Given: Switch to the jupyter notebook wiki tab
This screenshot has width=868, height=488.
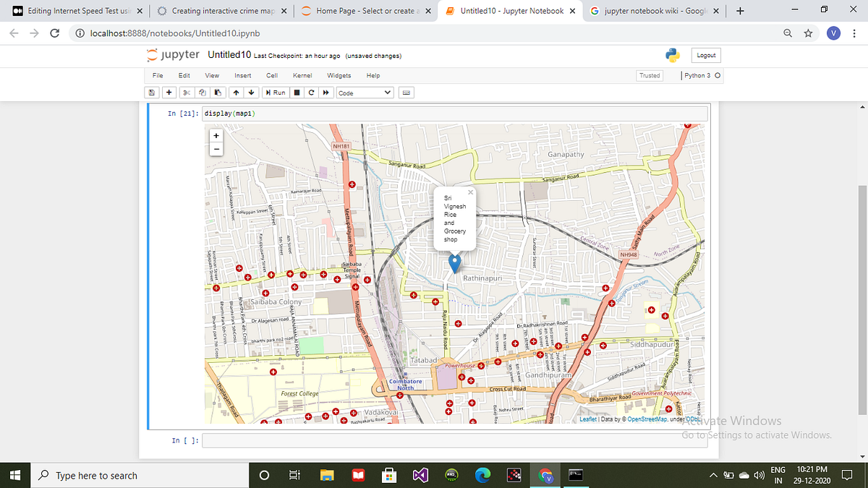Looking at the screenshot, I should (x=649, y=11).
